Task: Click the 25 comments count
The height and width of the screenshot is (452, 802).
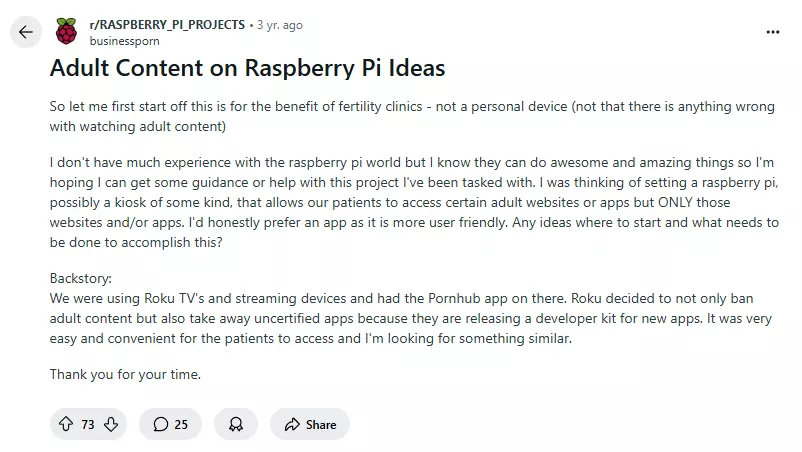Action: (x=181, y=424)
